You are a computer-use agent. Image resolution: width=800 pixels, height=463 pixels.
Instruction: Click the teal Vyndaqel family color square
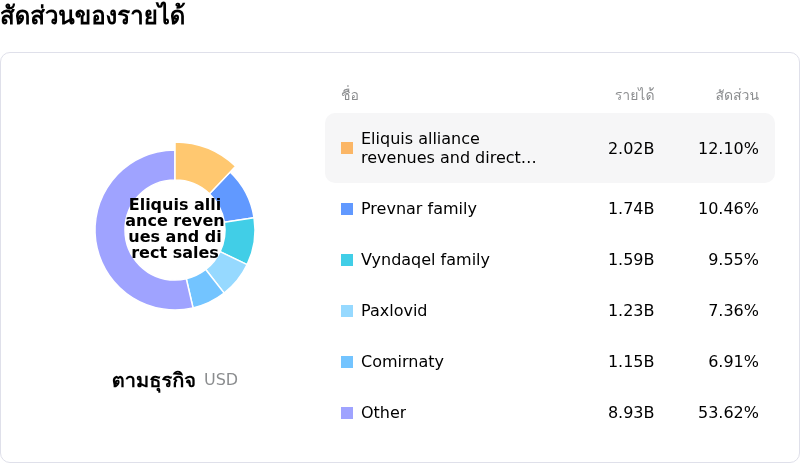point(347,260)
